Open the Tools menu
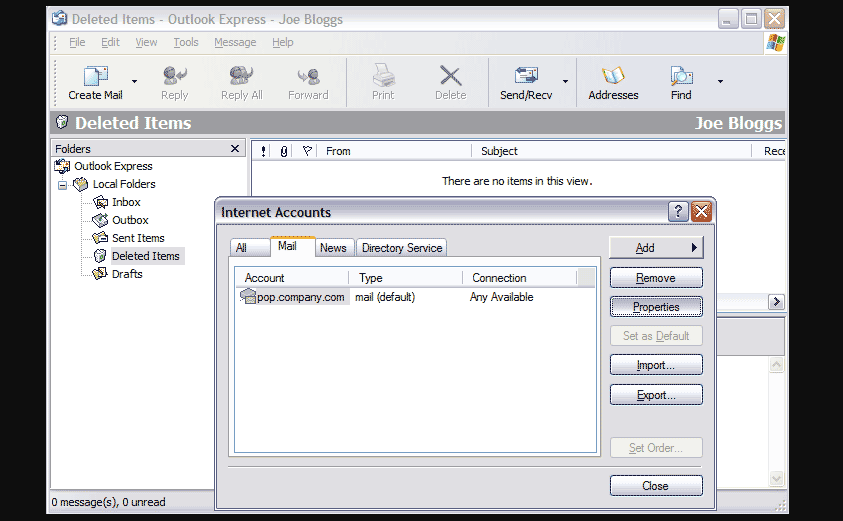 [x=185, y=42]
